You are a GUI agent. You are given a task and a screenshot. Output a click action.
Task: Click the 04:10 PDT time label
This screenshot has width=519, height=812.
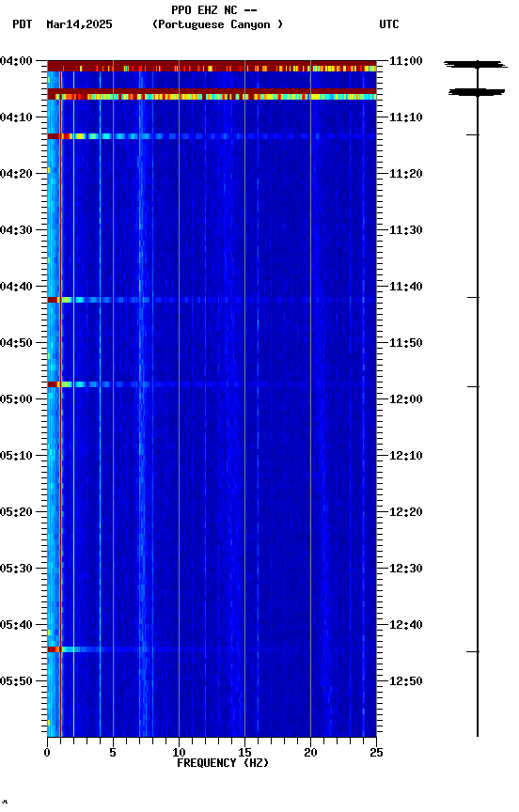16,117
